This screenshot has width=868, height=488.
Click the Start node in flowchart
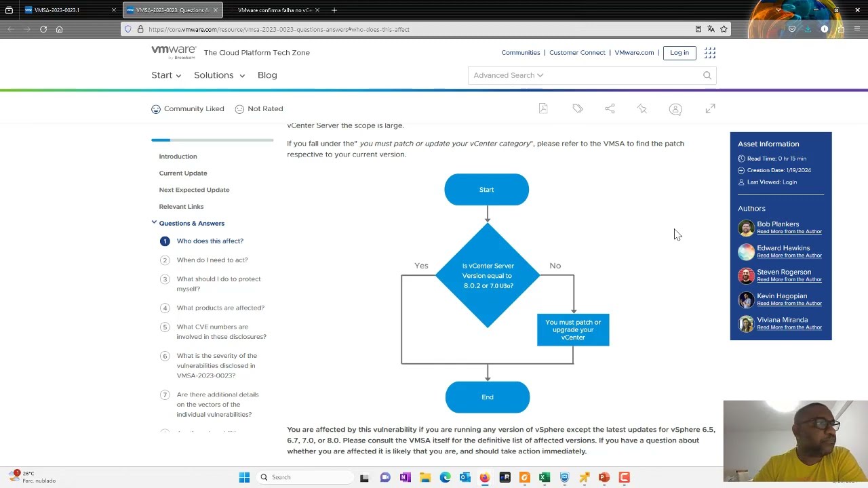tap(486, 190)
